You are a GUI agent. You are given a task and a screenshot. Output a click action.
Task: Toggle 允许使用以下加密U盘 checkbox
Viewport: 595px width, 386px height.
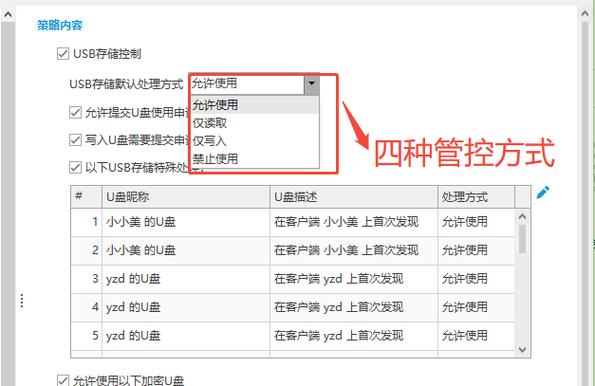(63, 380)
